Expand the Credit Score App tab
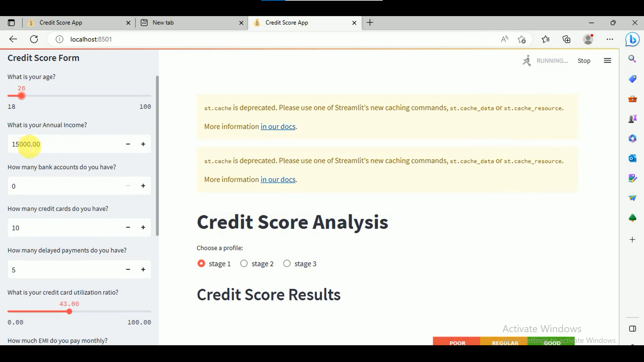 coord(287,22)
